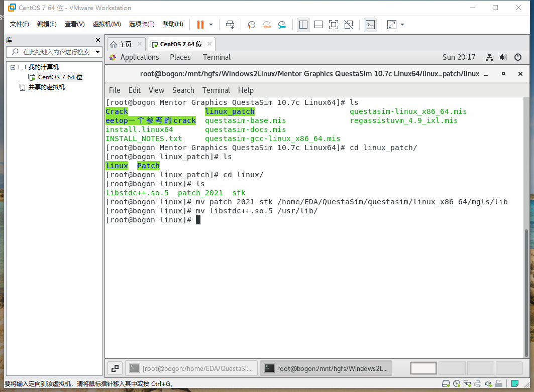Open the Terminal app menu in the GNOME top bar
The image size is (534, 392).
[x=217, y=57]
